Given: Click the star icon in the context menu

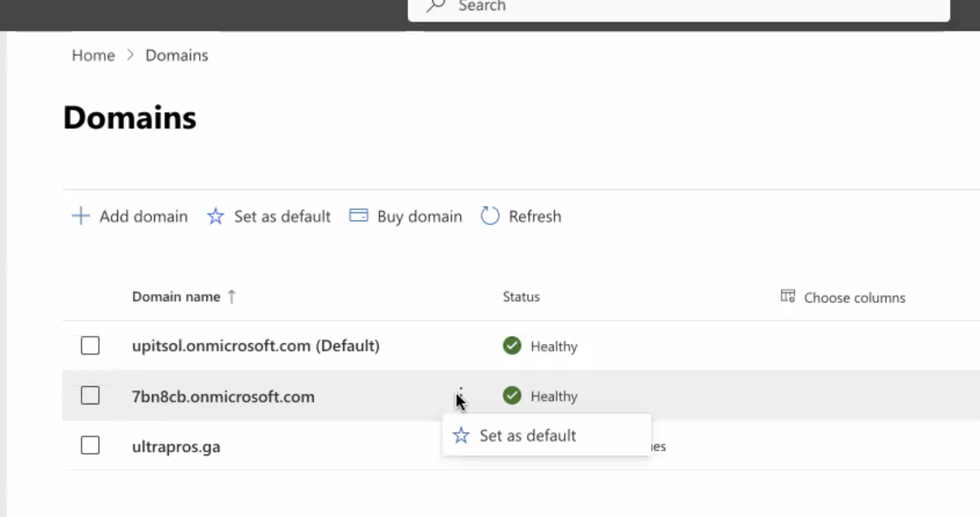Looking at the screenshot, I should click(x=461, y=435).
